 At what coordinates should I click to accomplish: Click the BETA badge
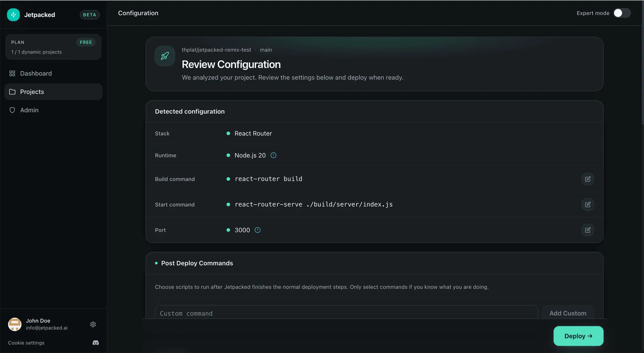[x=90, y=15]
